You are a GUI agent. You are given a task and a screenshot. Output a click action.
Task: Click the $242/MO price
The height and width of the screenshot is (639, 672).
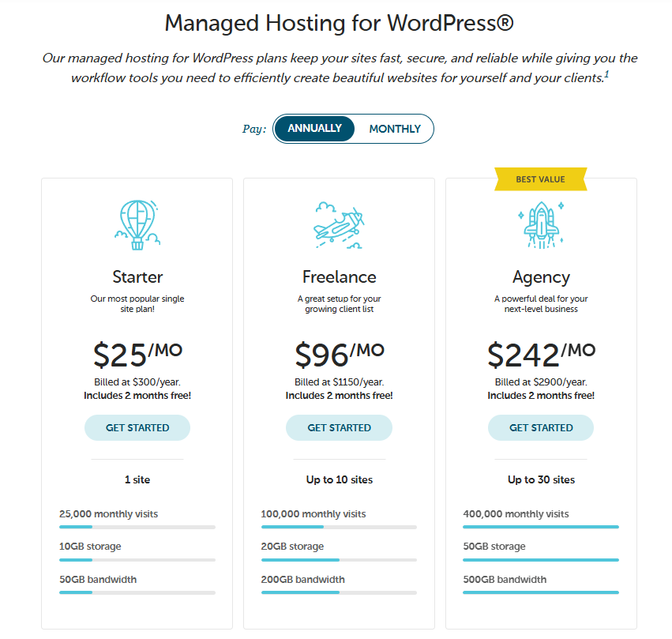coord(541,355)
